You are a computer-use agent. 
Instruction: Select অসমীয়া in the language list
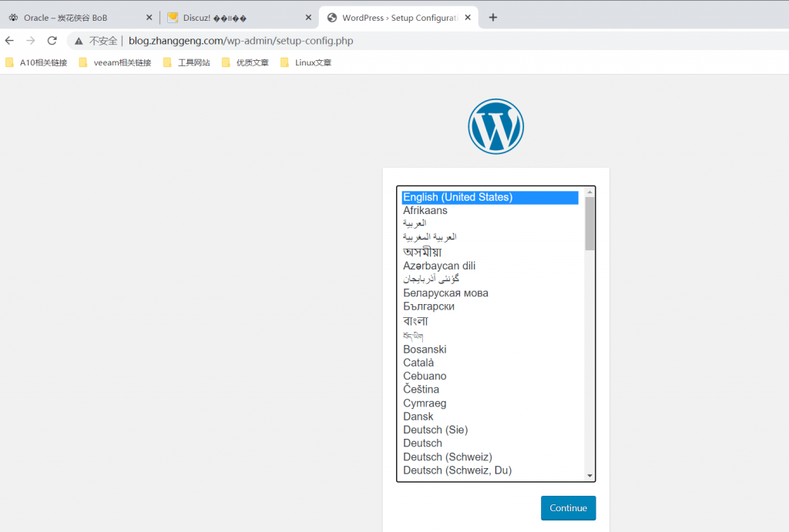coord(490,252)
